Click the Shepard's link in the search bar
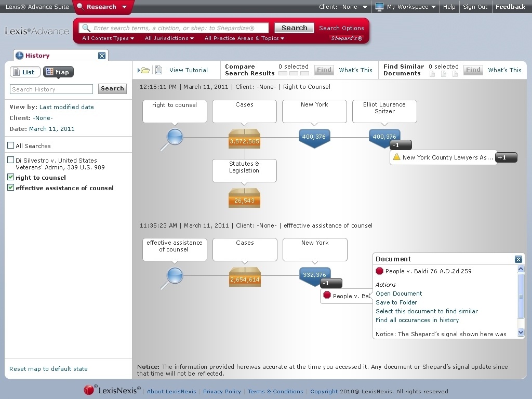The width and height of the screenshot is (532, 399). point(347,38)
